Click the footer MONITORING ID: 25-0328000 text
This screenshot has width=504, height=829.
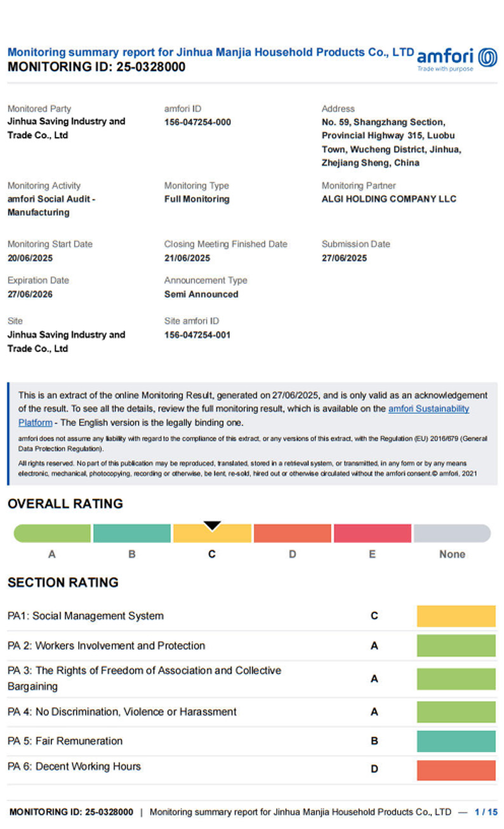click(72, 812)
